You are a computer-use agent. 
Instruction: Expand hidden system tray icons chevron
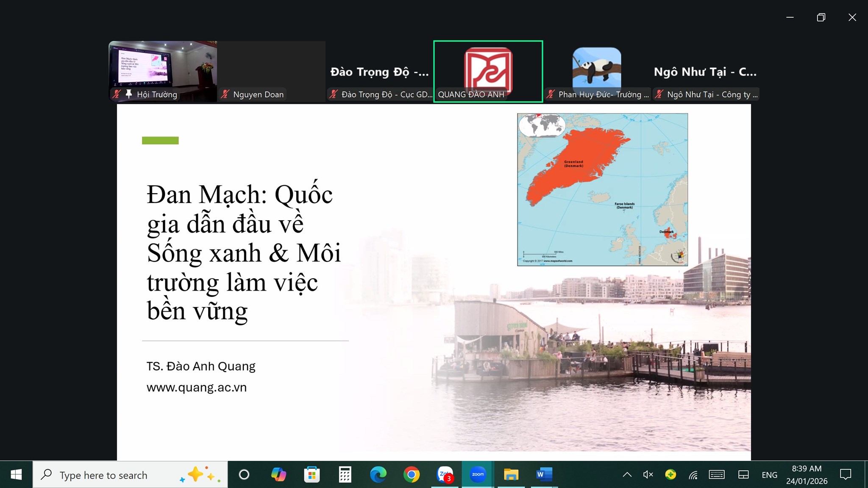click(x=627, y=474)
